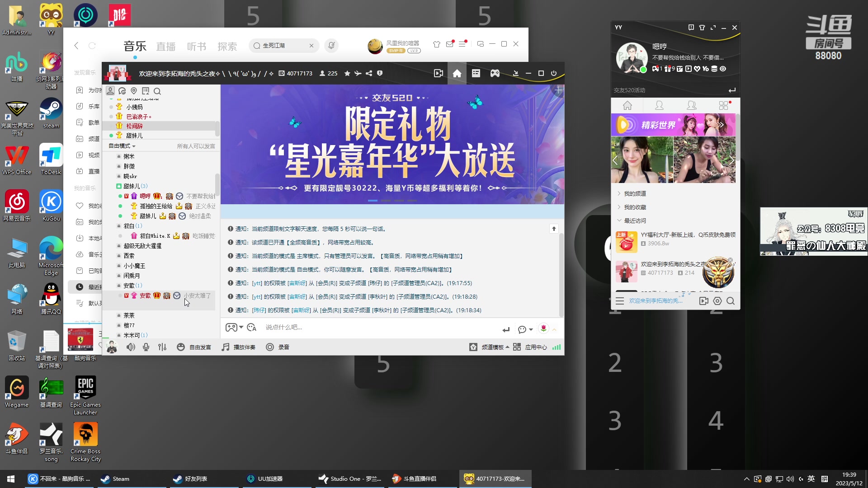Expand the 频道模板 menu

(x=492, y=347)
